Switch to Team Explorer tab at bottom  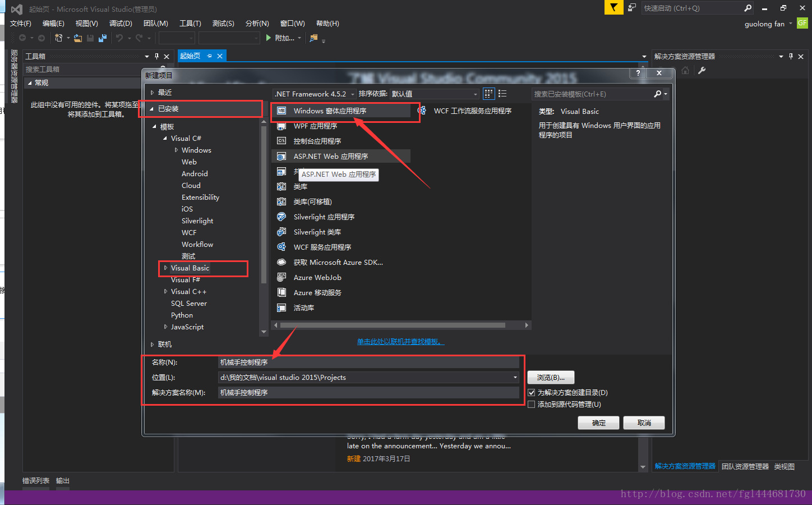pos(745,467)
